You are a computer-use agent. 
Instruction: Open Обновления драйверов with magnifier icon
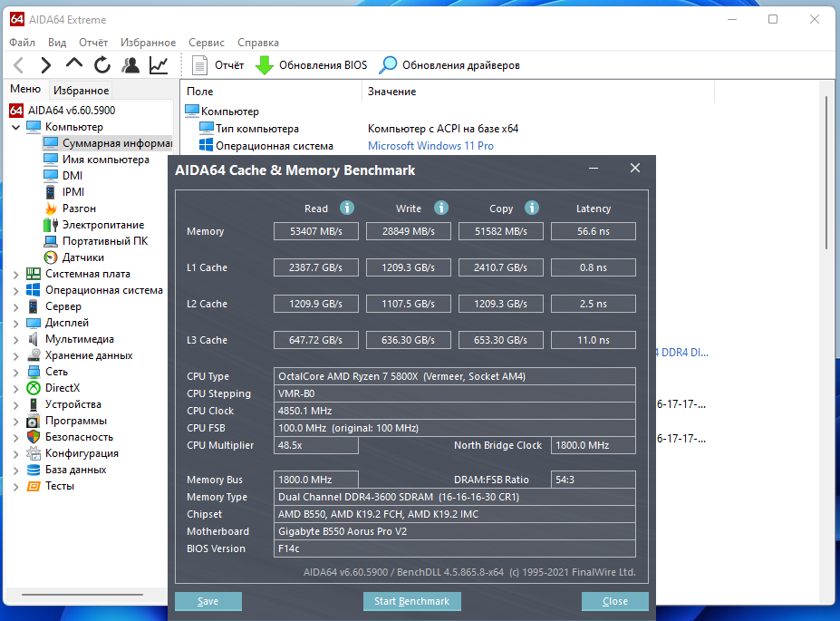(449, 65)
